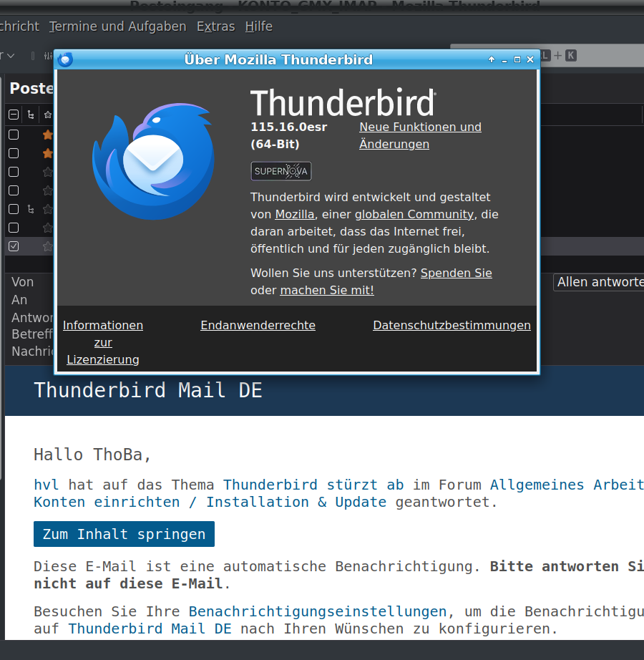Screen dimensions: 644x660
Task: Click the keep-above arrow in the dialog title bar
Action: click(492, 59)
